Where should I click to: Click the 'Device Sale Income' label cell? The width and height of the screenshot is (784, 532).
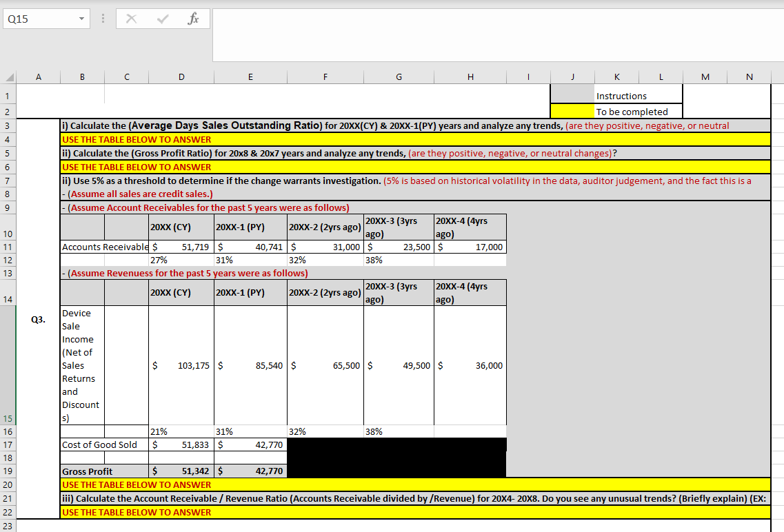(83, 365)
